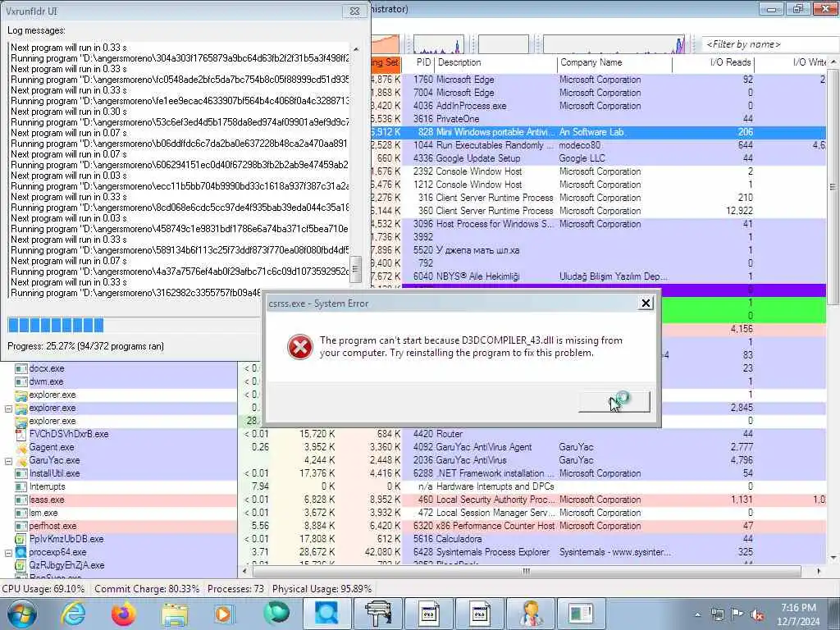This screenshot has height=630, width=840.
Task: Close the csrss.exe System Error dialog
Action: tap(646, 304)
